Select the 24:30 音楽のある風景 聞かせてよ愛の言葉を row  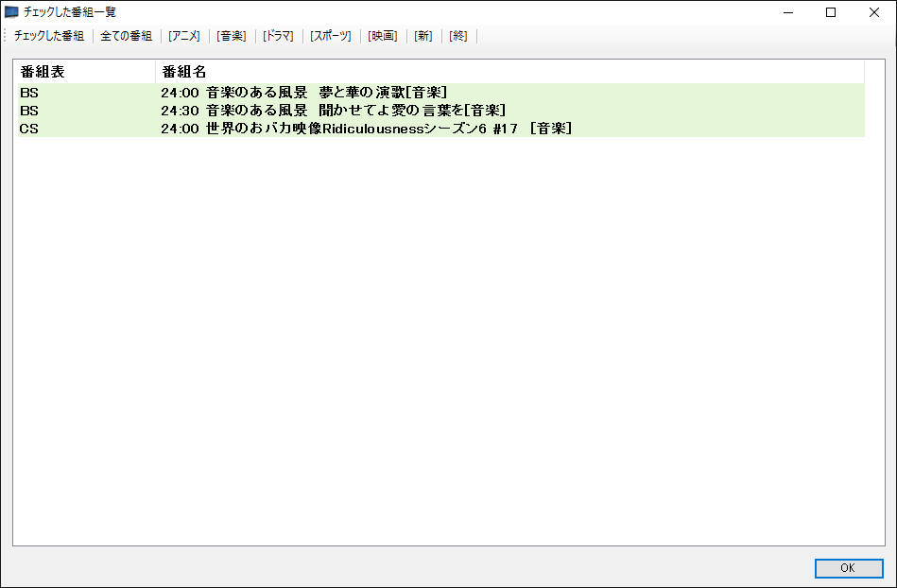pos(440,111)
